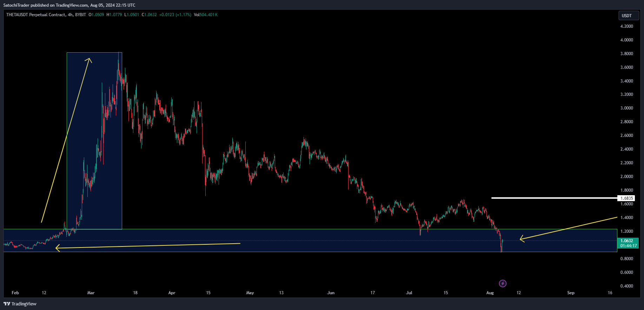The width and height of the screenshot is (644, 310).
Task: Click the Jun label on time axis
Action: 331,293
